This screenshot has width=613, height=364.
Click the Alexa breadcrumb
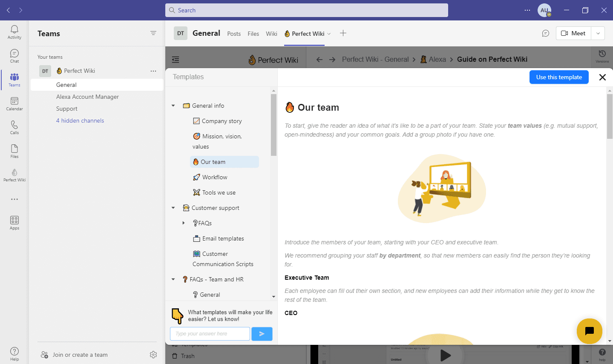pos(433,60)
